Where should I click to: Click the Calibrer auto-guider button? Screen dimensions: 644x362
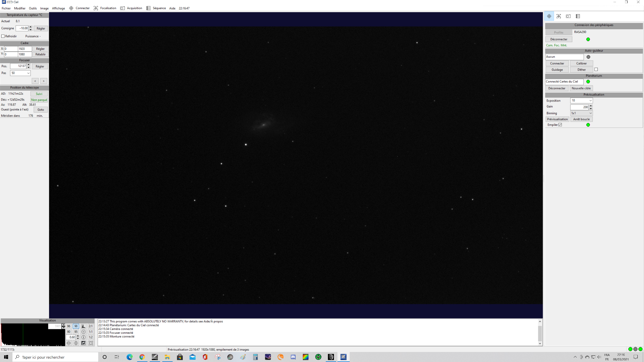tap(581, 63)
